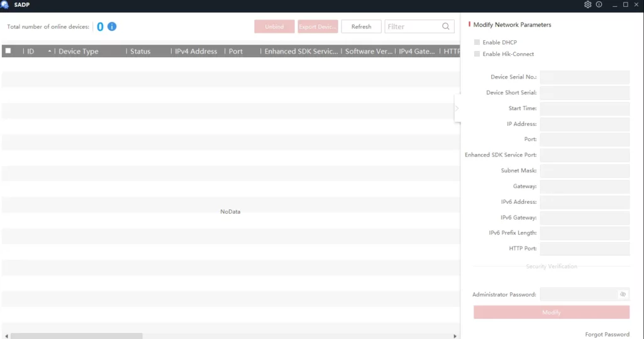Click the online devices count number
This screenshot has height=339, width=644.
[x=100, y=26]
